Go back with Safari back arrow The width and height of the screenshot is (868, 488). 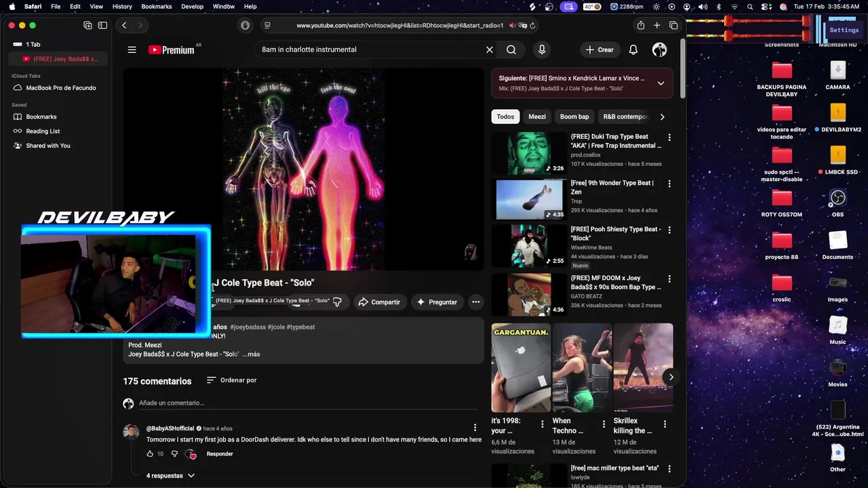(124, 25)
